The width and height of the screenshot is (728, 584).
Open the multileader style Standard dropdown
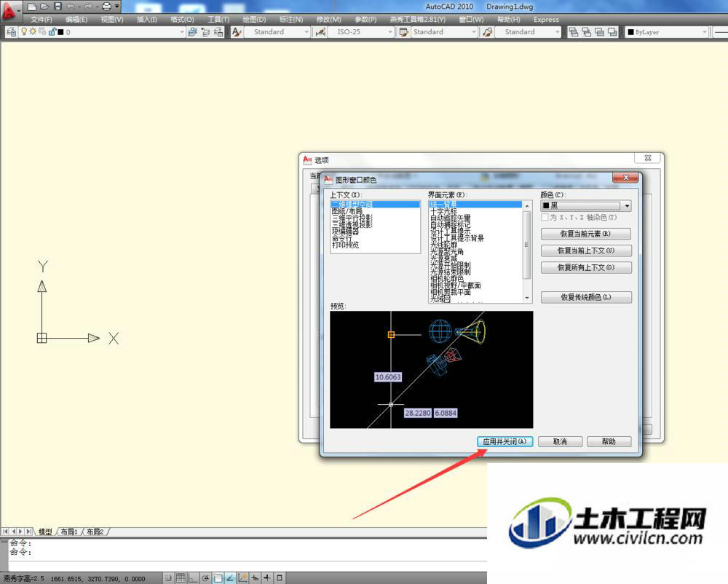point(557,32)
